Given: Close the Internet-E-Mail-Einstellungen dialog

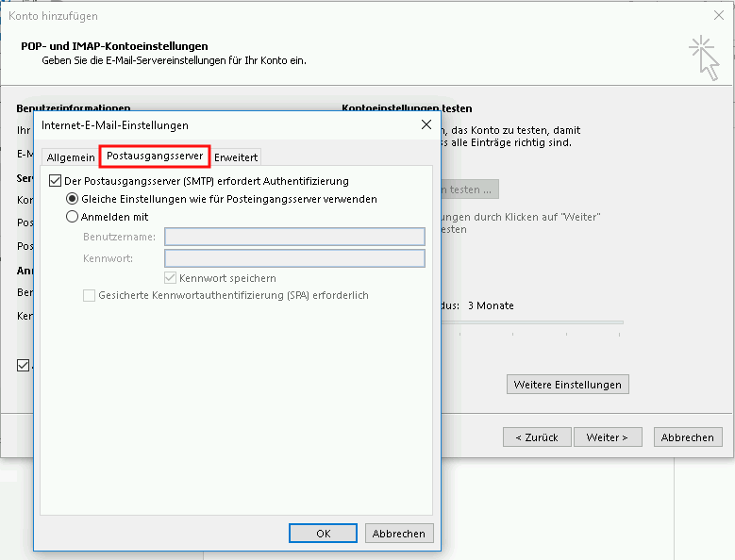Looking at the screenshot, I should 426,124.
